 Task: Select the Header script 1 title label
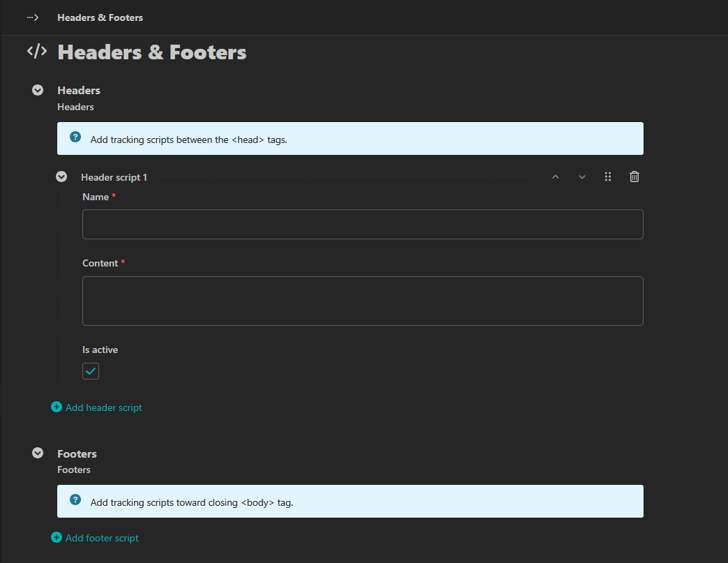pos(114,177)
